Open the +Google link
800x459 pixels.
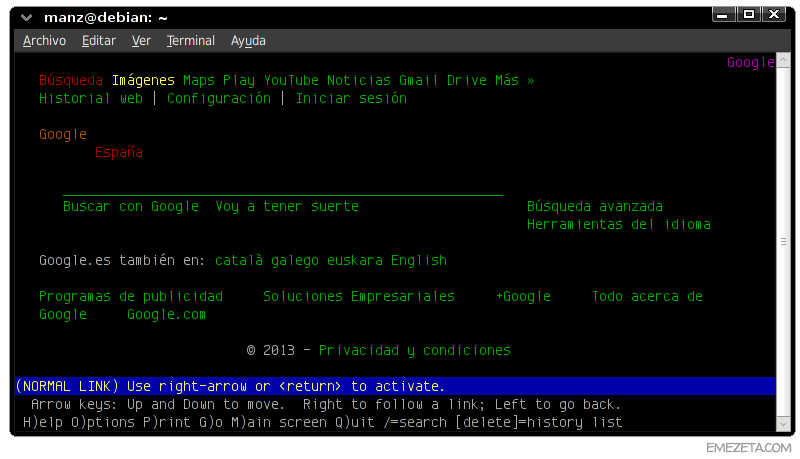pyautogui.click(x=523, y=297)
